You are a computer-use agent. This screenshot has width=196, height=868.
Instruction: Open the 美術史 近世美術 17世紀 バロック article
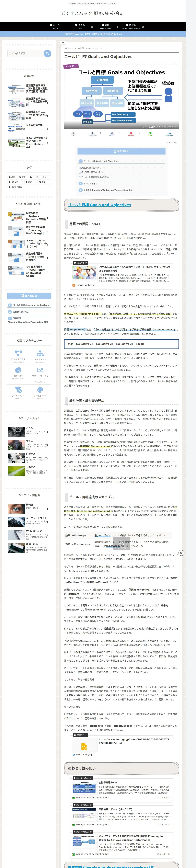coord(29,142)
